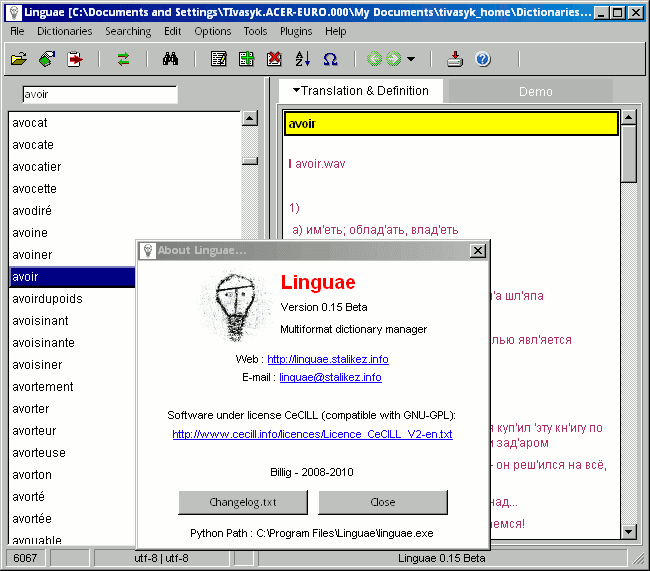
Task: Click word list scrollbar up arrow
Action: coord(250,119)
